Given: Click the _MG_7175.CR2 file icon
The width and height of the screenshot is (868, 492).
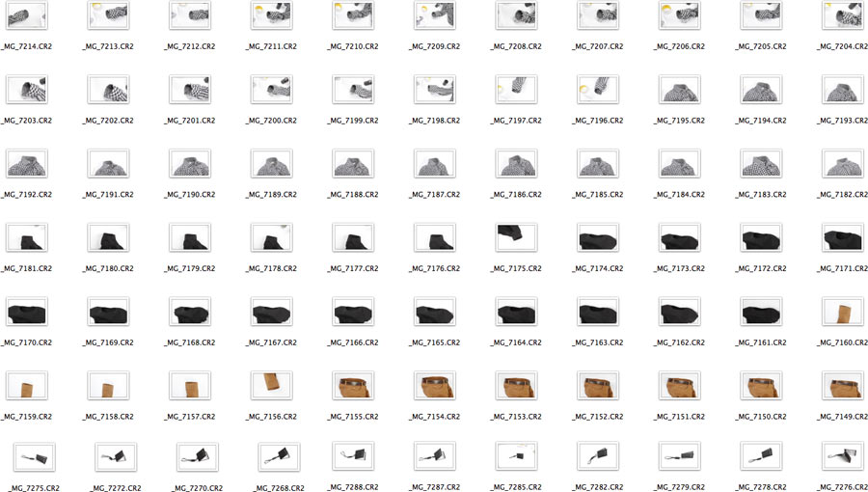Looking at the screenshot, I should click(x=516, y=238).
